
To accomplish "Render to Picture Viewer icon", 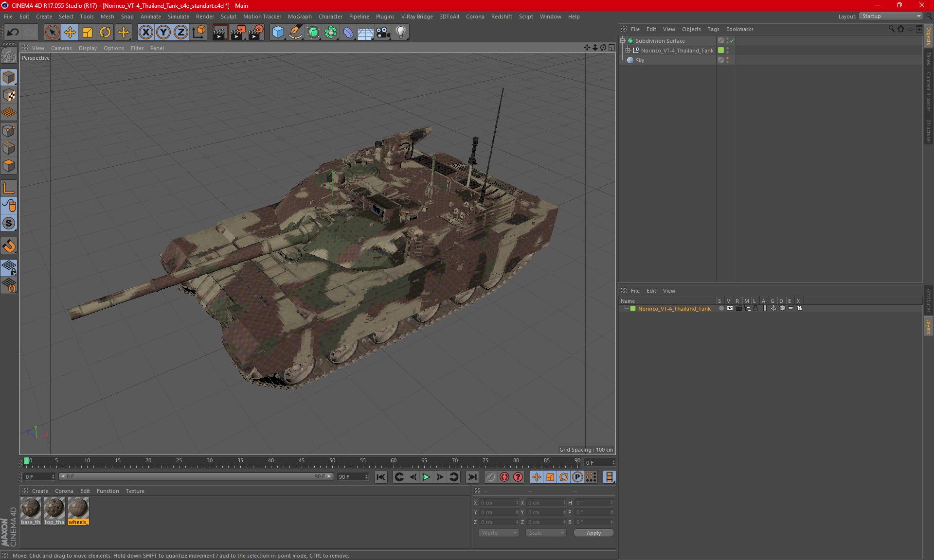I will pyautogui.click(x=238, y=33).
